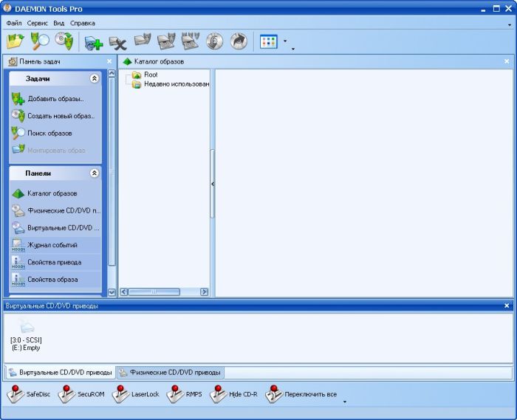Screen dimensions: 517x420
Task: Click the view mode grid toolbar icon
Action: [x=269, y=42]
